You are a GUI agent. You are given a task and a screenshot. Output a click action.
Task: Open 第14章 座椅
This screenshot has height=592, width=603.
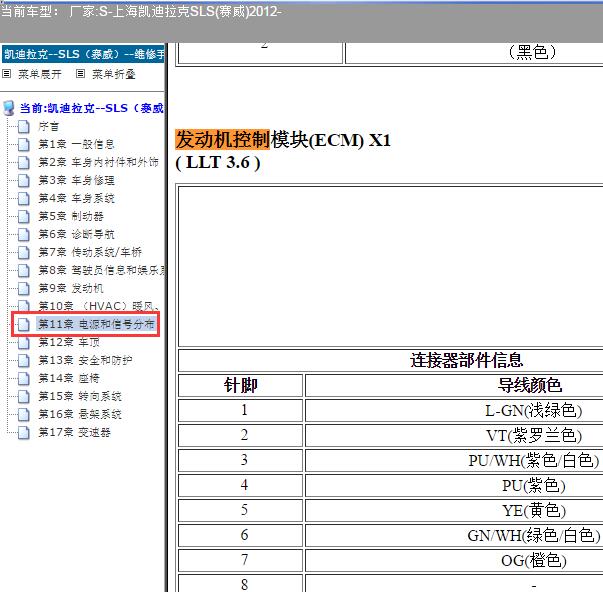(69, 379)
